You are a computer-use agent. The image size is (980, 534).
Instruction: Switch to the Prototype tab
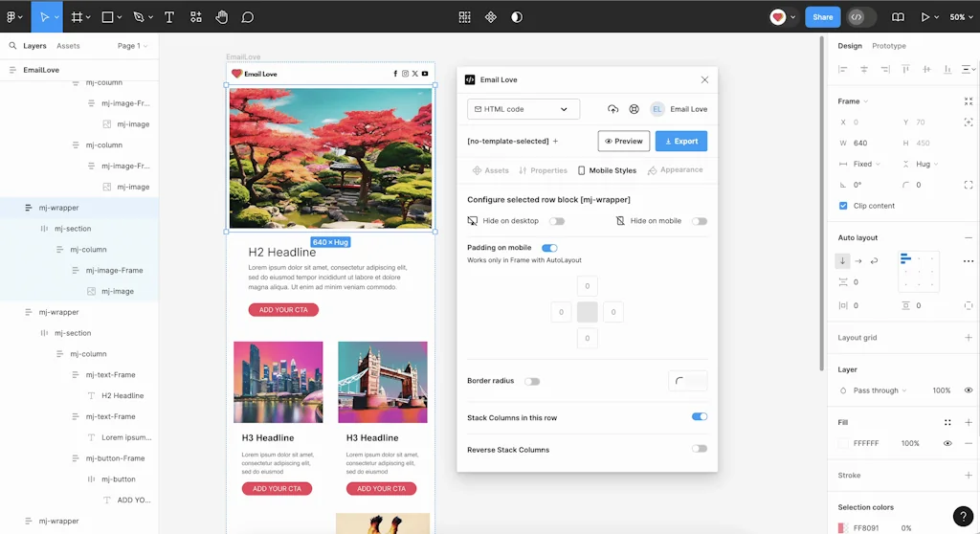(888, 46)
